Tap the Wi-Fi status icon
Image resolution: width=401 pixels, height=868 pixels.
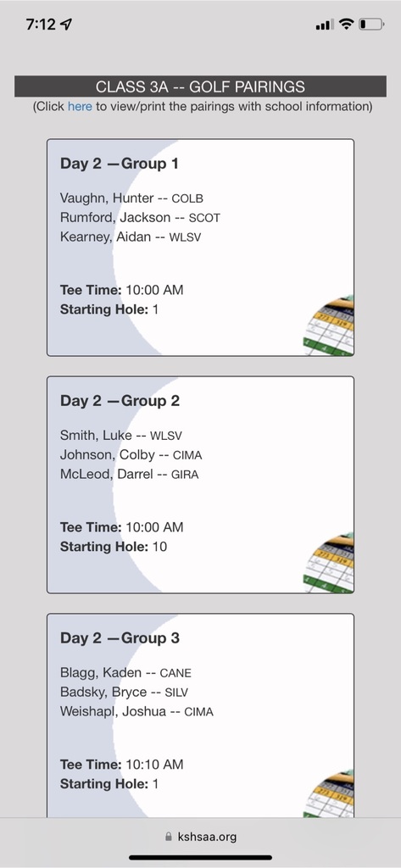point(346,24)
